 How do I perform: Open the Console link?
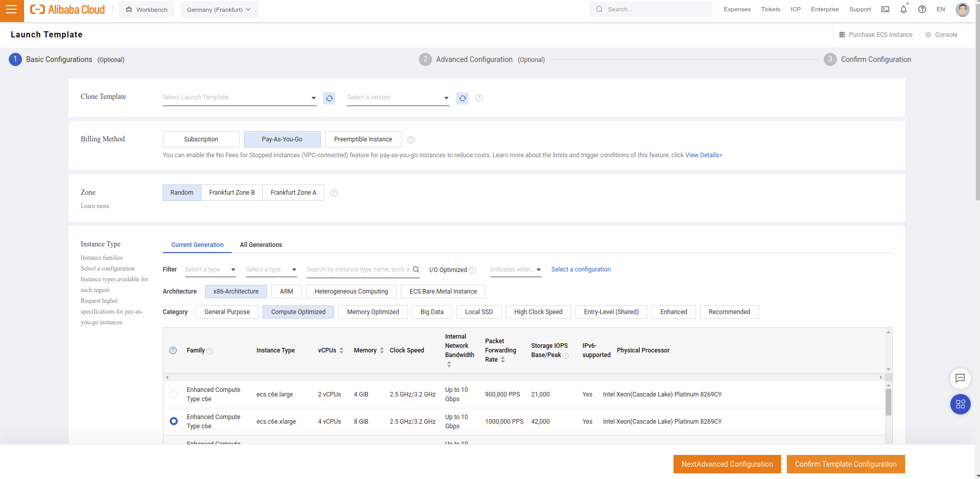pos(941,35)
